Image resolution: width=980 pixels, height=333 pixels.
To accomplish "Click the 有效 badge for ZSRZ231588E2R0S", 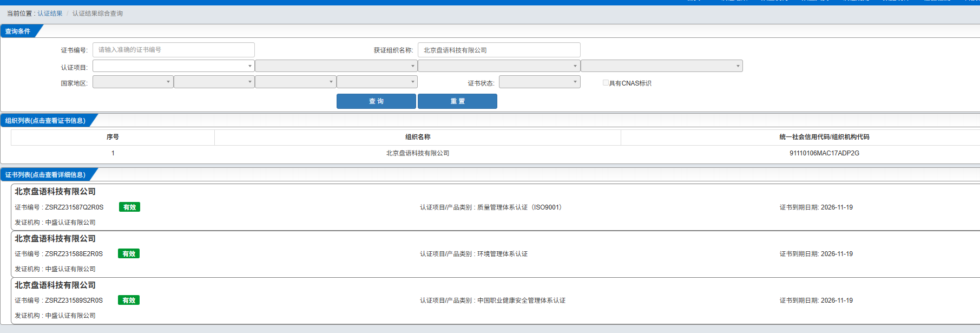I will pos(129,253).
